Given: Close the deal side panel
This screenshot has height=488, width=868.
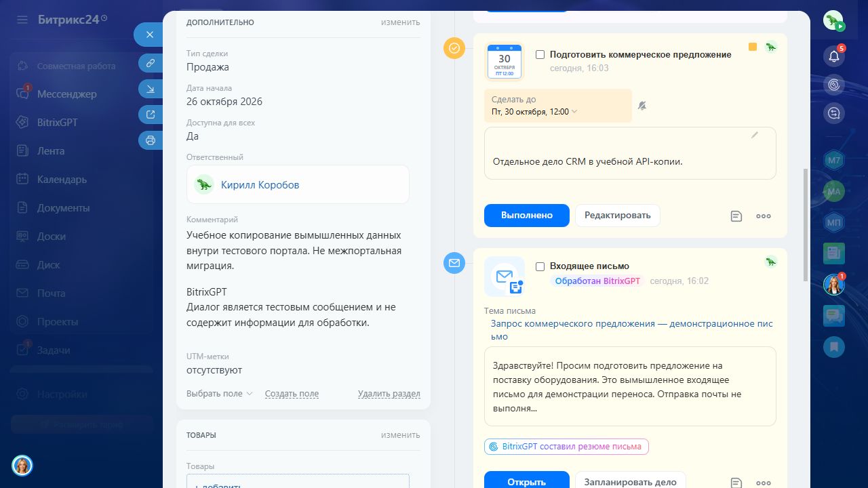Looking at the screenshot, I should [150, 35].
